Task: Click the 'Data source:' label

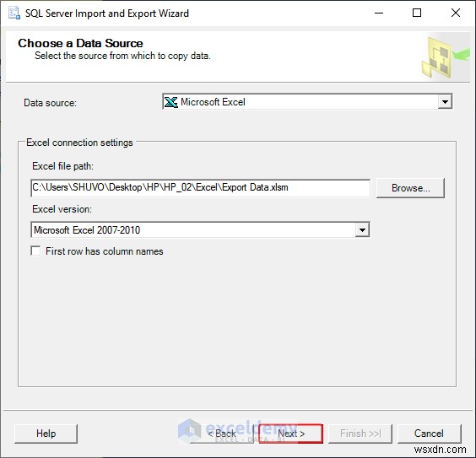Action: [x=50, y=103]
